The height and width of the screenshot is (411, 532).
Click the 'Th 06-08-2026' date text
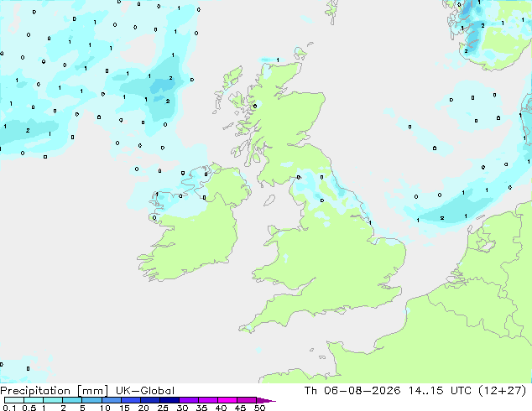click(x=352, y=390)
